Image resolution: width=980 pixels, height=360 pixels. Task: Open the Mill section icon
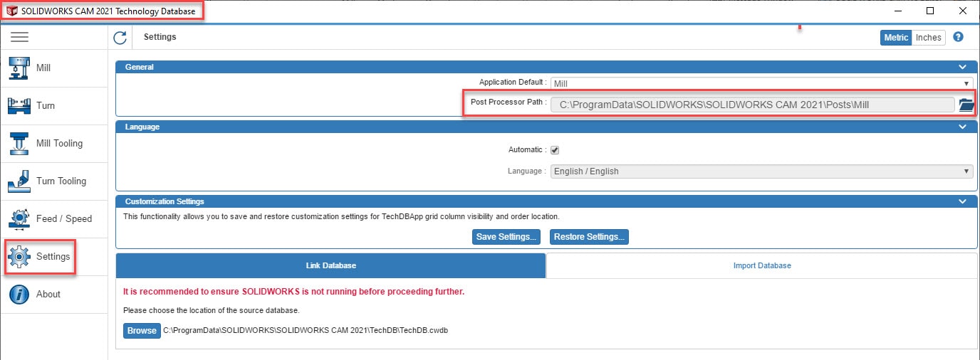[x=18, y=68]
